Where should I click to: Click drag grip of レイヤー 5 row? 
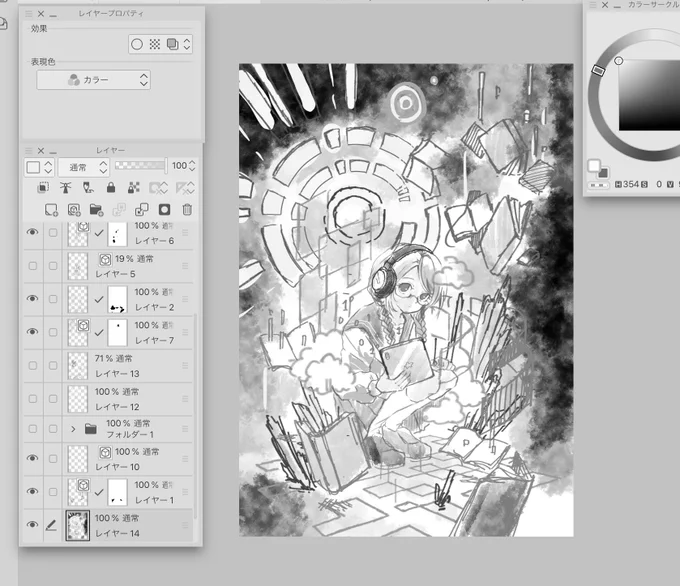[x=185, y=266]
